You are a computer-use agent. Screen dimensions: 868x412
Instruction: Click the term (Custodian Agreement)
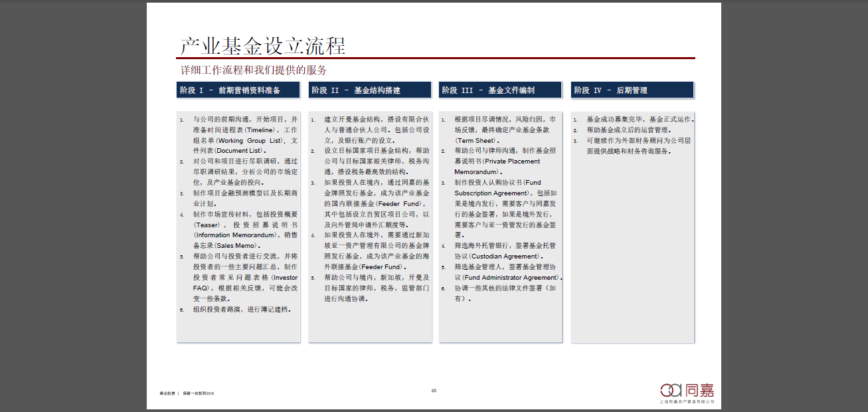(x=507, y=256)
